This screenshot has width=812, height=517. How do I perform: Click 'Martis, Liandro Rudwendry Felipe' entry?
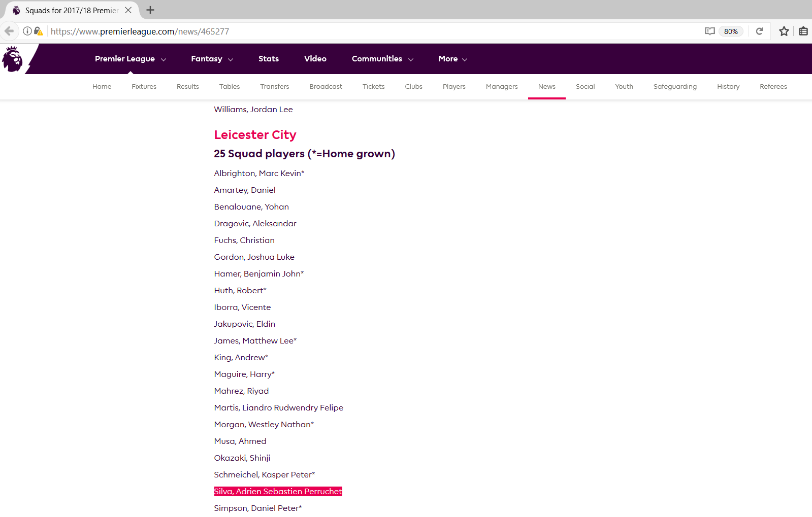[x=279, y=408]
